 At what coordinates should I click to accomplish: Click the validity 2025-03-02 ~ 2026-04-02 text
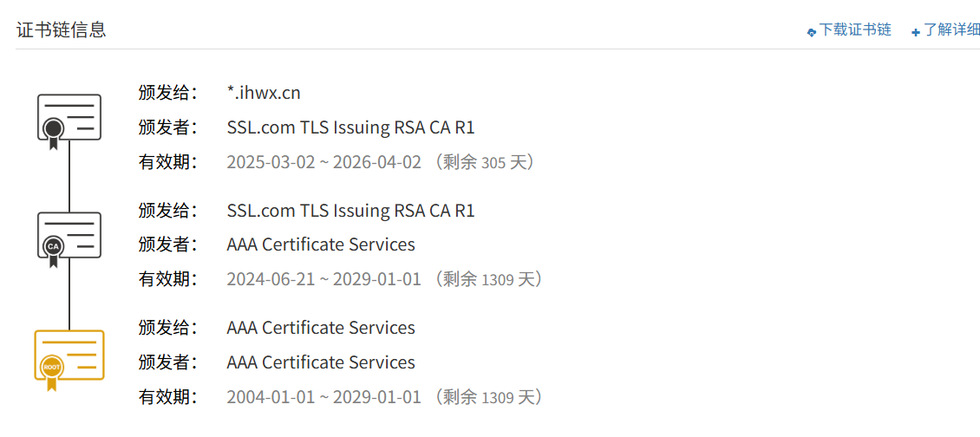[323, 163]
